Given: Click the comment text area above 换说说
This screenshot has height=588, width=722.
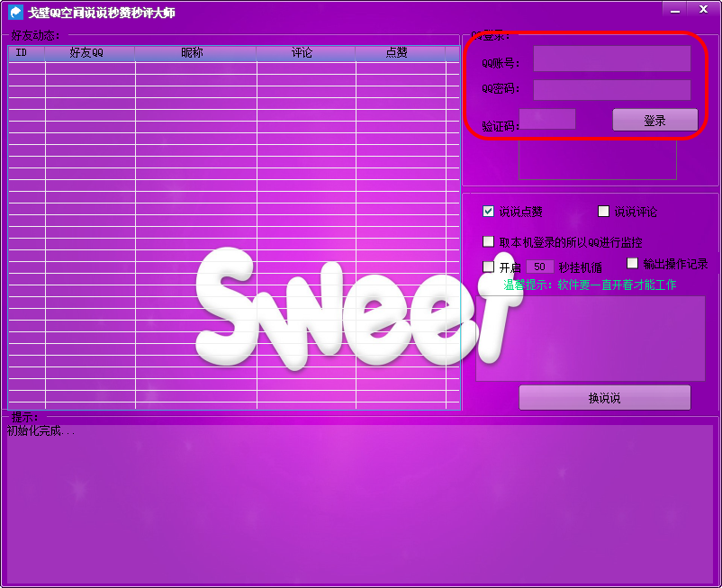Looking at the screenshot, I should [x=591, y=339].
